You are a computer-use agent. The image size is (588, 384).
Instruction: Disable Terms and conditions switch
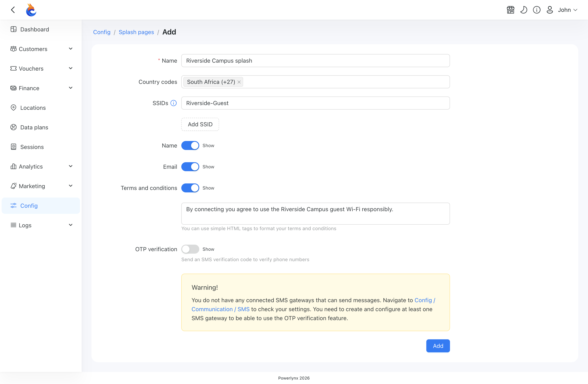[x=190, y=188]
